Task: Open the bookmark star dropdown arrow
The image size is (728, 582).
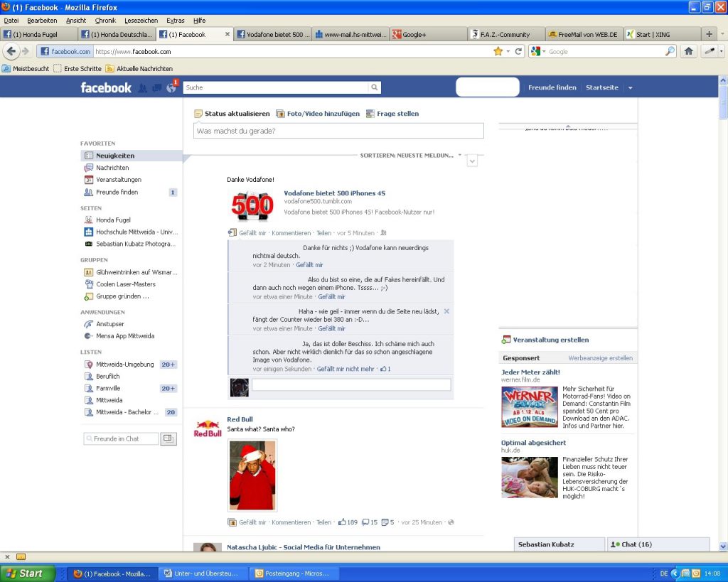Action: click(508, 51)
